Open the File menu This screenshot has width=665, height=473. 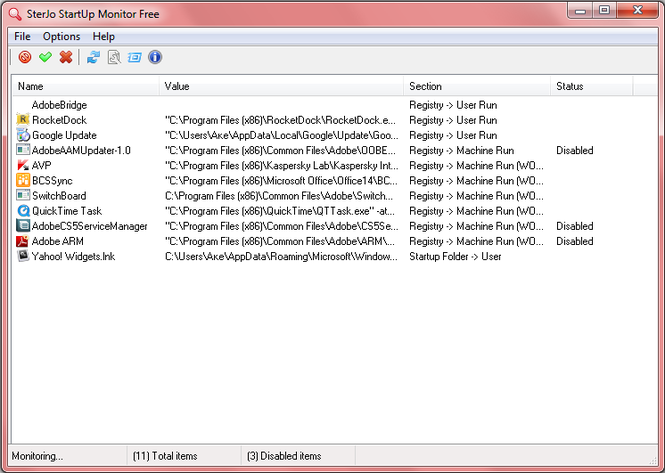pyautogui.click(x=22, y=37)
